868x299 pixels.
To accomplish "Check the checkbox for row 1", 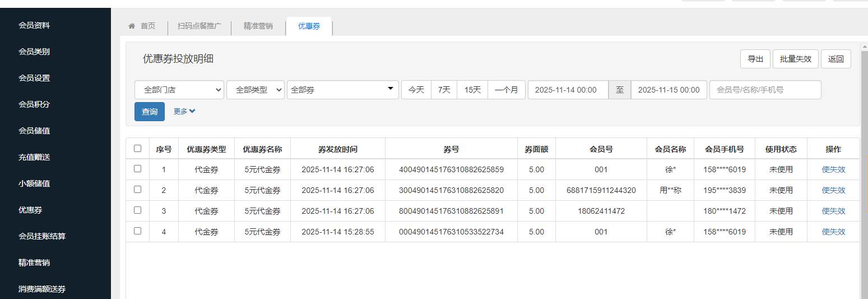I will coord(138,169).
